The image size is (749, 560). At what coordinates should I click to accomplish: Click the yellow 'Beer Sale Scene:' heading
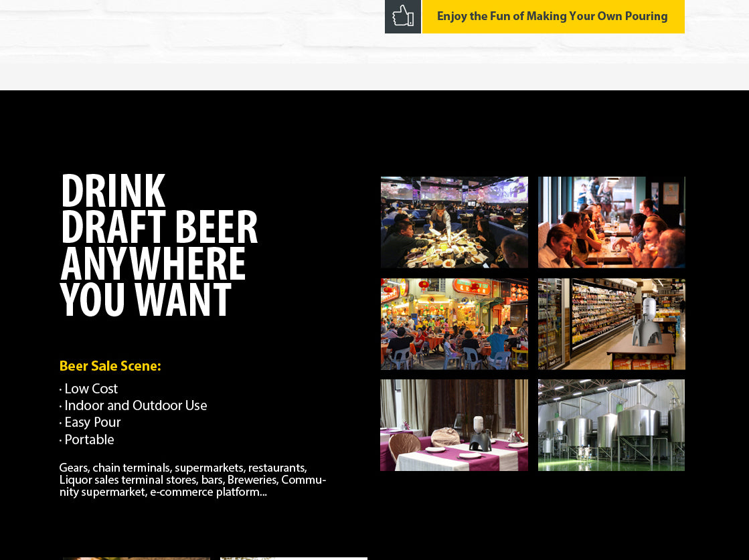[110, 366]
